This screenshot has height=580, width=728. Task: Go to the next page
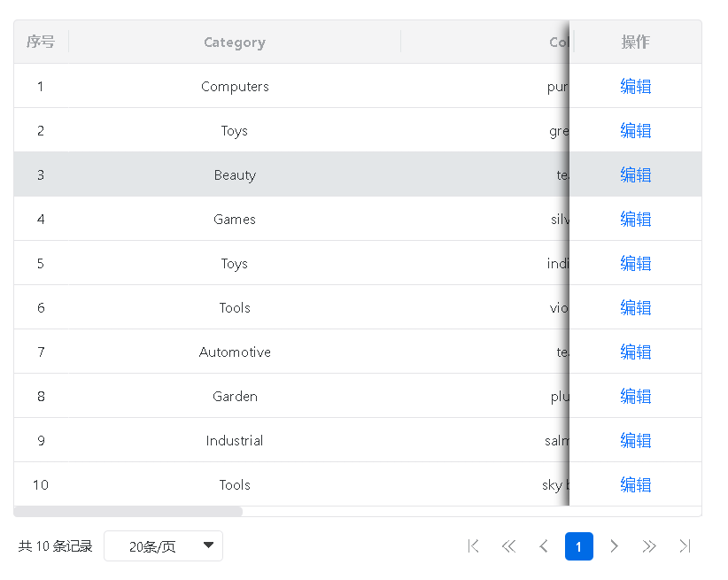click(x=614, y=546)
